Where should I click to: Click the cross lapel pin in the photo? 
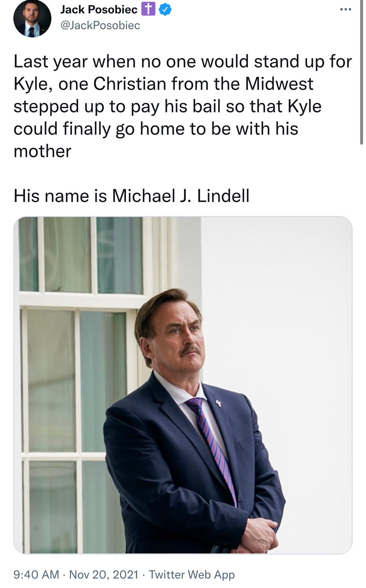(x=218, y=404)
